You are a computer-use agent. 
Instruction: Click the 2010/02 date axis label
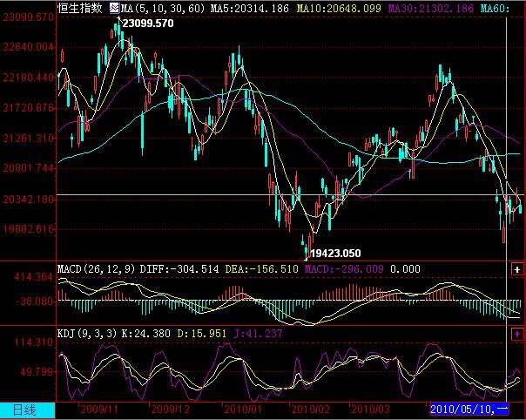pos(311,410)
